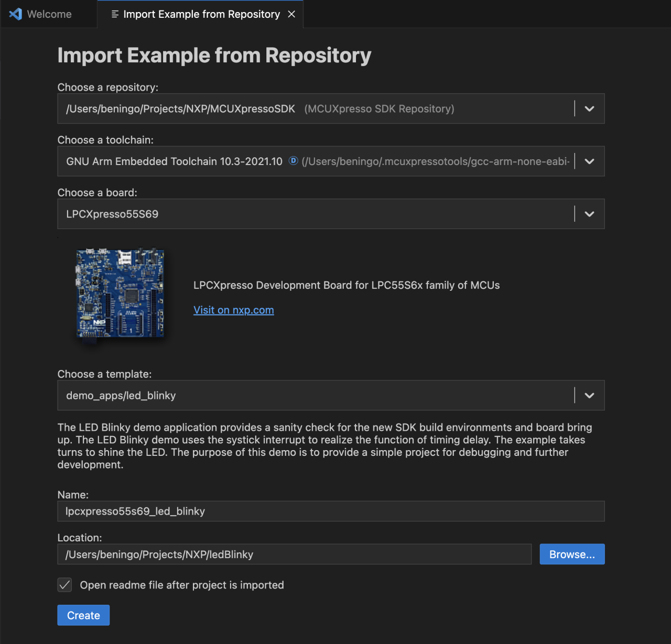The image size is (671, 644).
Task: Click the VS Code logo on the Welcome tab
Action: click(x=15, y=14)
